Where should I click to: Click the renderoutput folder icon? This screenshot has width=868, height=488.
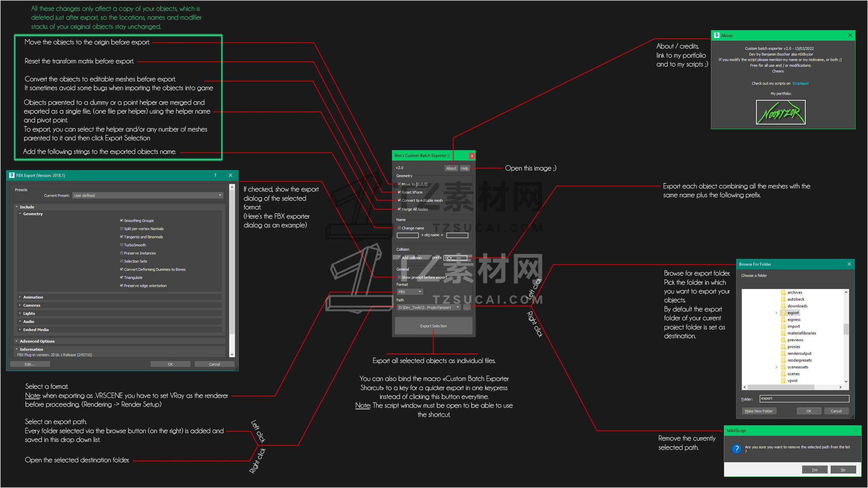[x=783, y=353]
